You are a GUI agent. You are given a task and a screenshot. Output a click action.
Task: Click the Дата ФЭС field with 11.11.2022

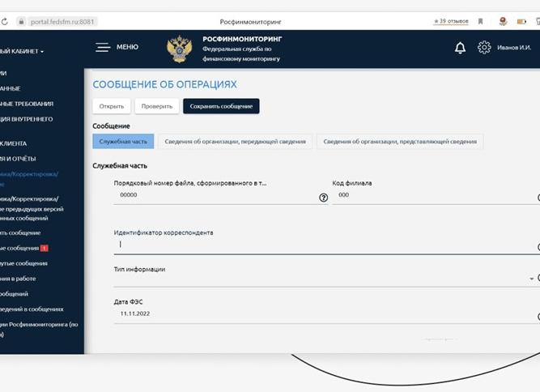[325, 314]
